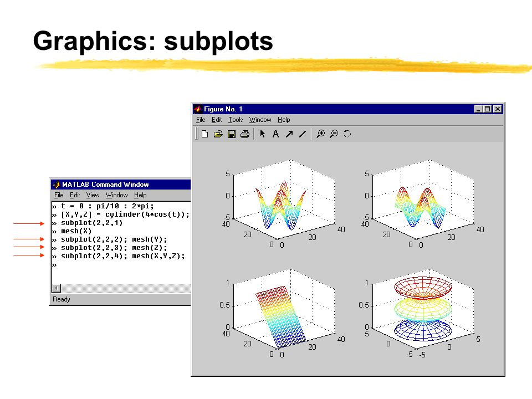Viewport: 532px width, 399px height.
Task: Activate the Zoom In magnifier tool
Action: pos(321,134)
